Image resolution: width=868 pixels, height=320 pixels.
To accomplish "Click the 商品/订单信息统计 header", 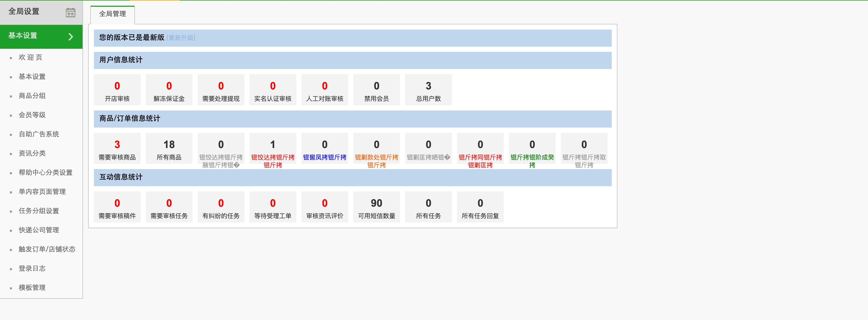I will click(x=353, y=119).
